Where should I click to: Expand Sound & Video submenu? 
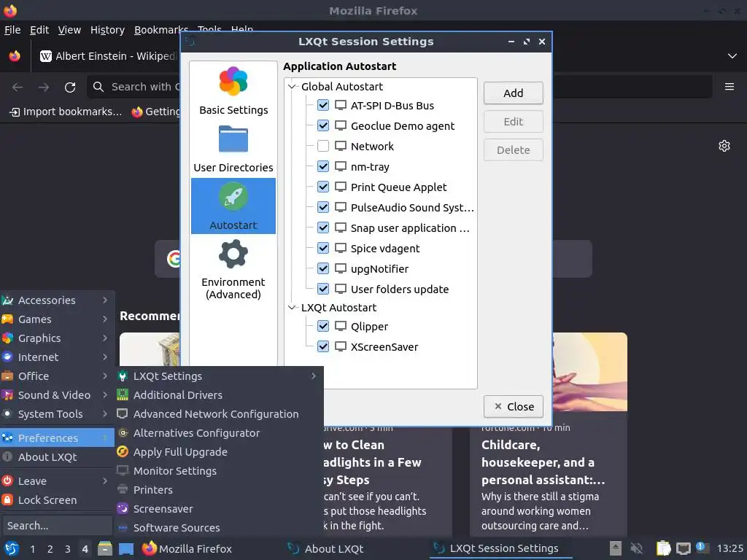click(57, 395)
